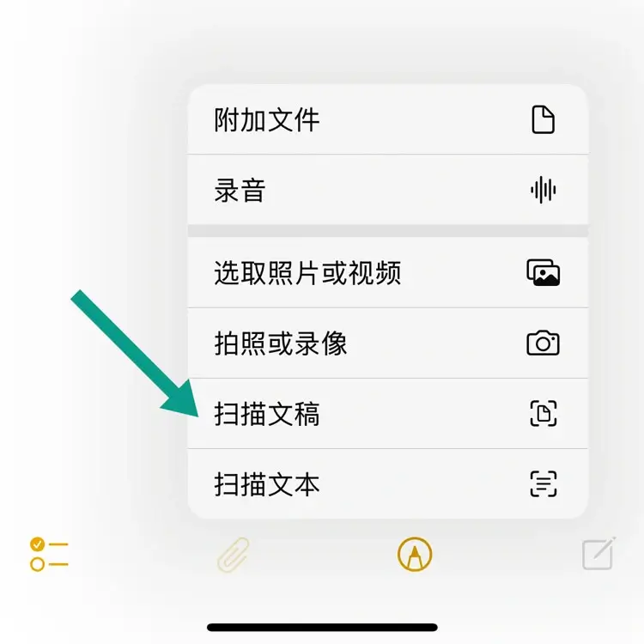
Task: Tap the photo gallery icon beside 选取照片或视频
Action: [543, 272]
